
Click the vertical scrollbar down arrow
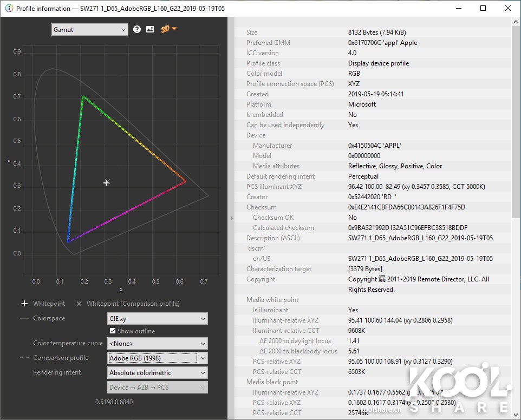pyautogui.click(x=516, y=415)
